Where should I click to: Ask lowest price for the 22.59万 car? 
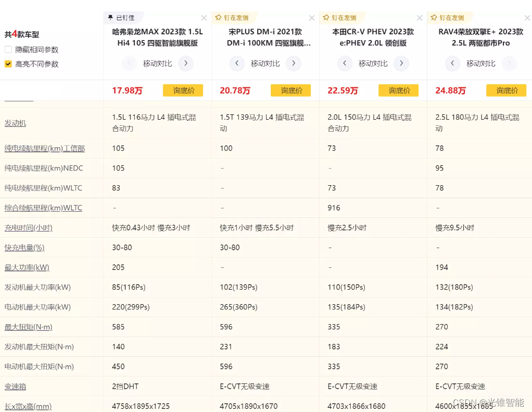tap(398, 91)
